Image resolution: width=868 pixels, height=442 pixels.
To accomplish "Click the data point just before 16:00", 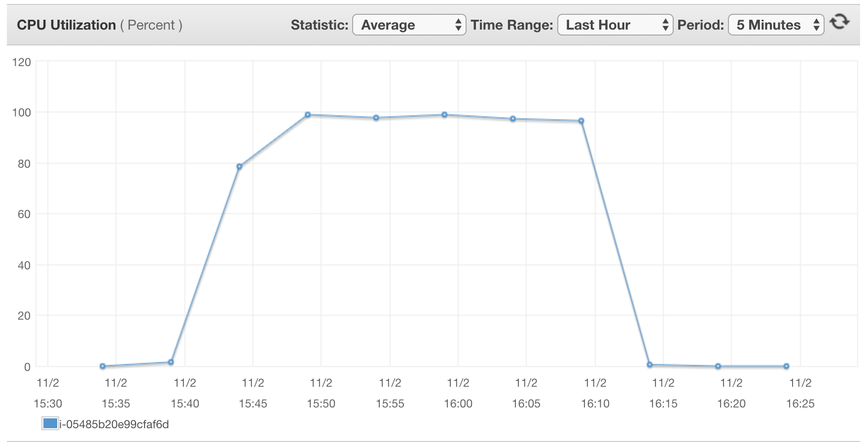I will (x=444, y=115).
